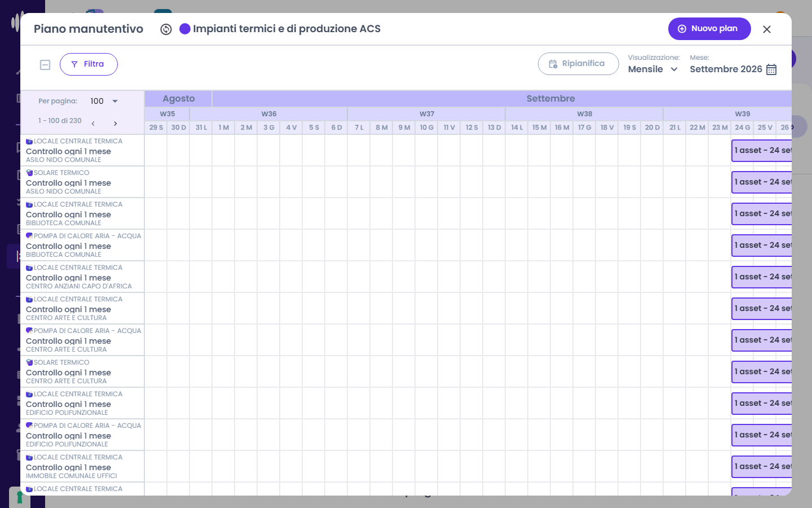812x508 pixels.
Task: Open the Filtra filter button
Action: (x=89, y=64)
